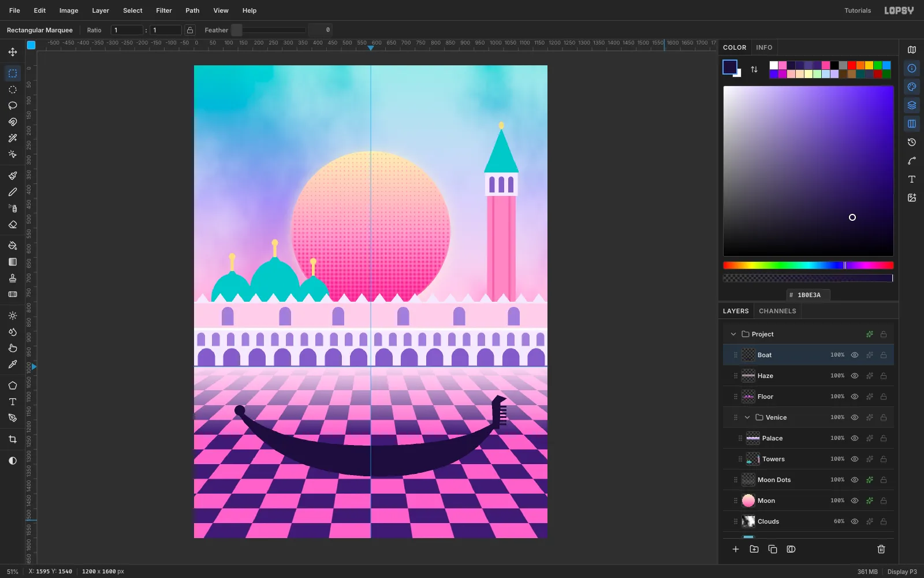Image resolution: width=924 pixels, height=578 pixels.
Task: Select the Dodge brightness tool
Action: point(13,316)
